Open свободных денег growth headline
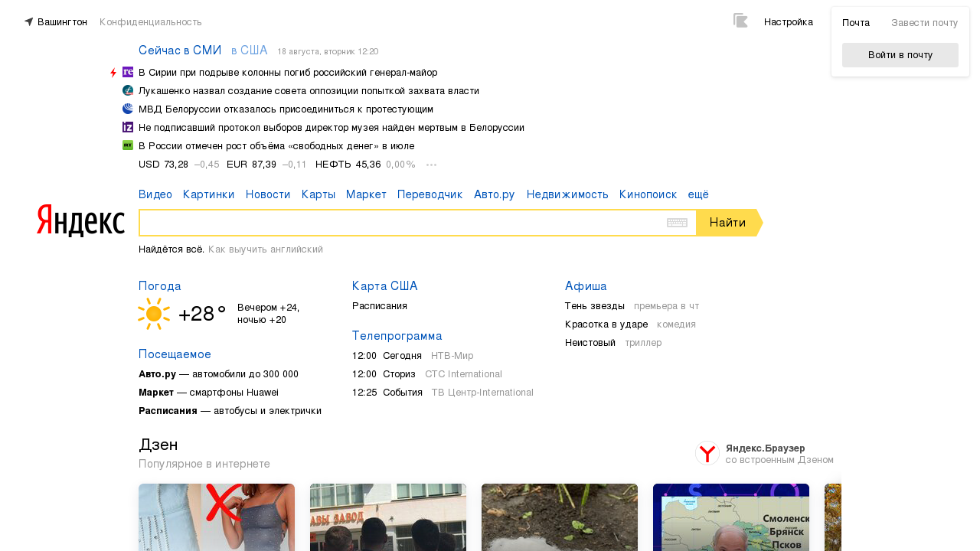This screenshot has width=980, height=551. (276, 146)
